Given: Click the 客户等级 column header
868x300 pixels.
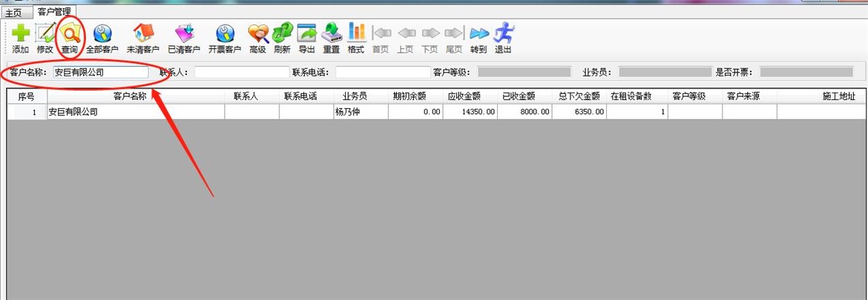Looking at the screenshot, I should click(x=694, y=97).
